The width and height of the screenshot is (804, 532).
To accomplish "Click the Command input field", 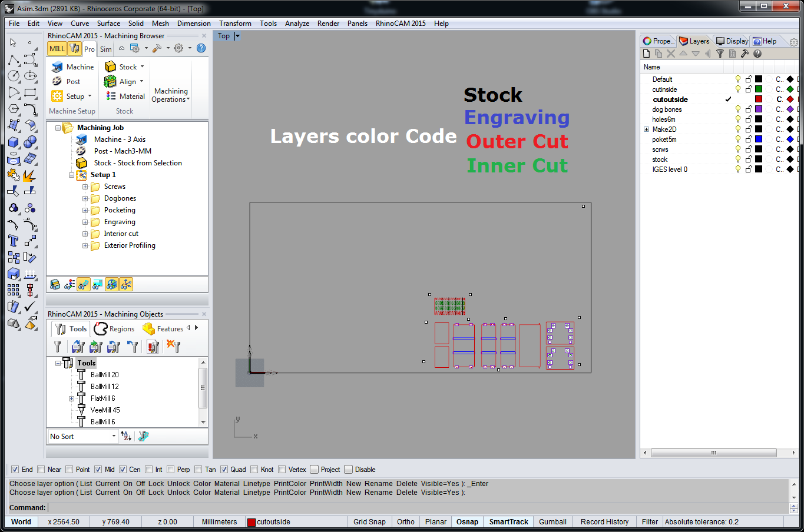I will (417, 508).
